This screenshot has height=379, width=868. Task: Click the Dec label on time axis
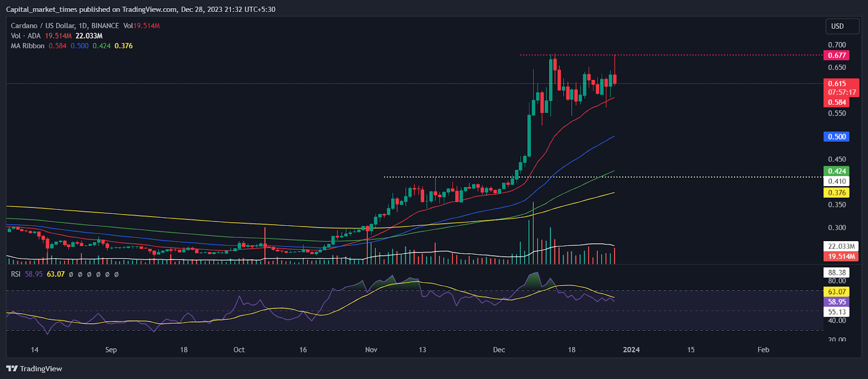coord(499,350)
